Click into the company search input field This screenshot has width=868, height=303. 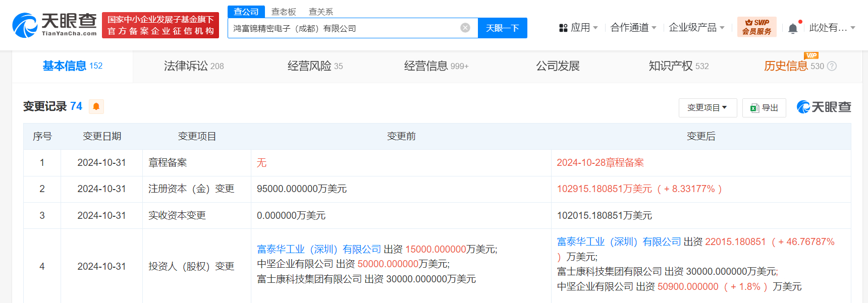(343, 28)
